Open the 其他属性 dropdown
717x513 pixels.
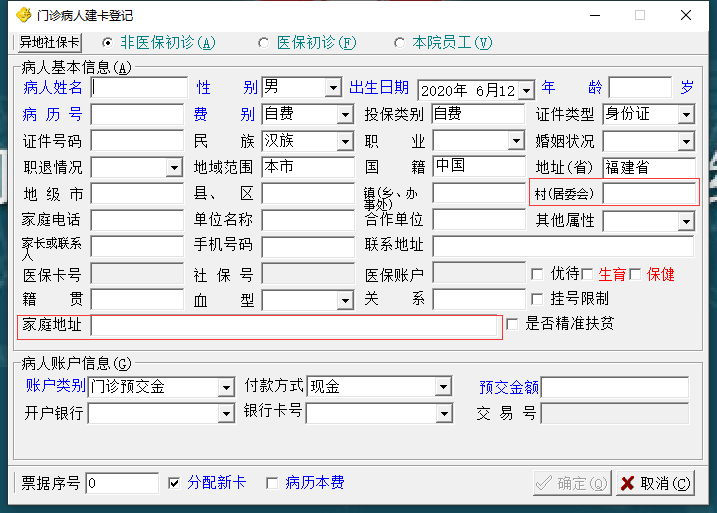pos(686,222)
